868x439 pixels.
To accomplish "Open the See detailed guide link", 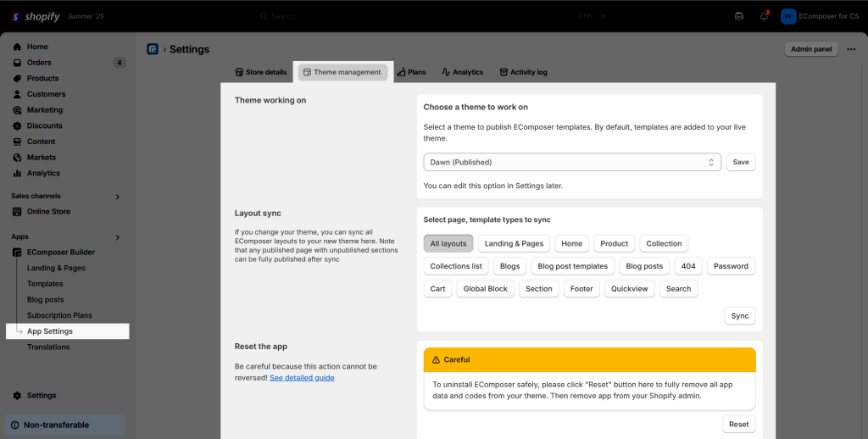I will [302, 378].
